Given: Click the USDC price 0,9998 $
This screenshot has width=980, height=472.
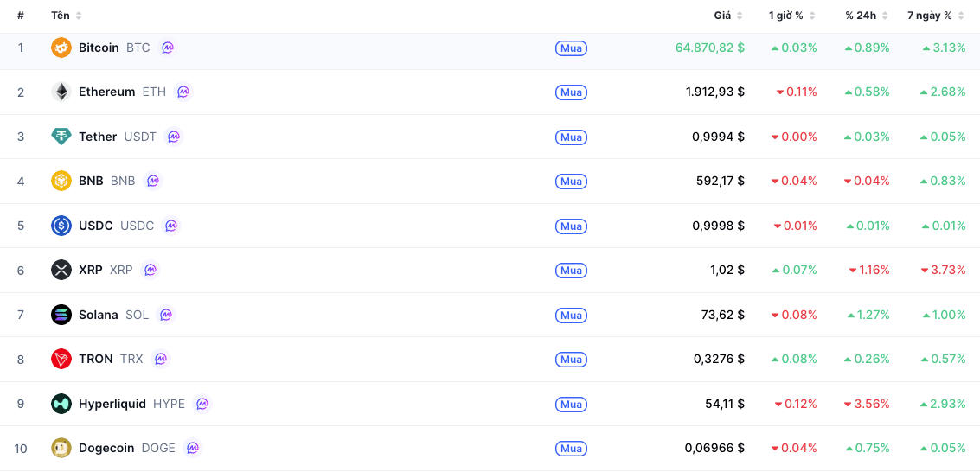Looking at the screenshot, I should [718, 226].
